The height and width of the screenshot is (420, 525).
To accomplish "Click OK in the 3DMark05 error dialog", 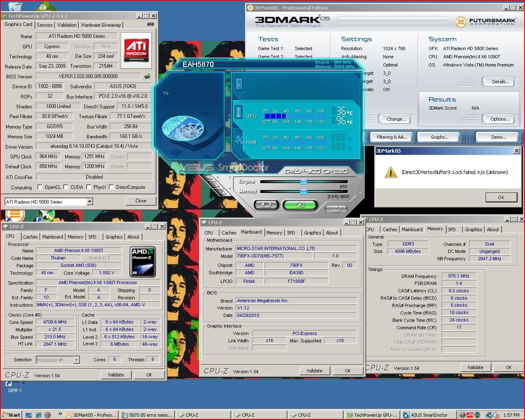I will tap(501, 197).
